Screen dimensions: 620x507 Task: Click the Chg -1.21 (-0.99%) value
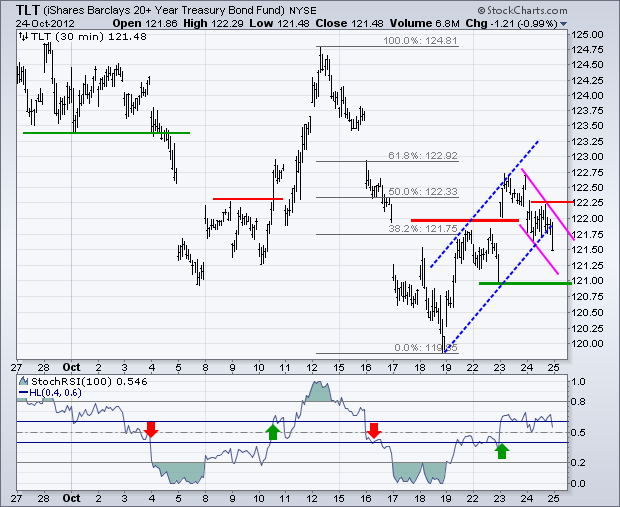tap(511, 24)
